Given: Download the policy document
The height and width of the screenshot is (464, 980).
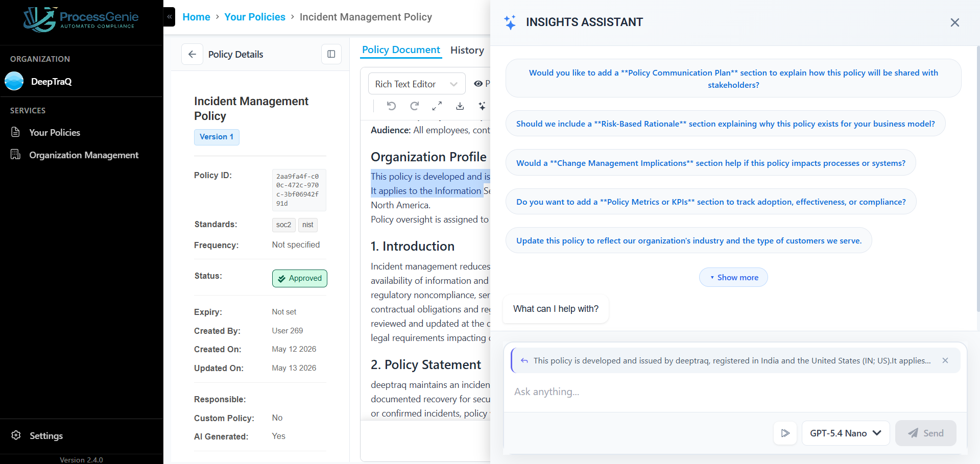Looking at the screenshot, I should click(460, 106).
